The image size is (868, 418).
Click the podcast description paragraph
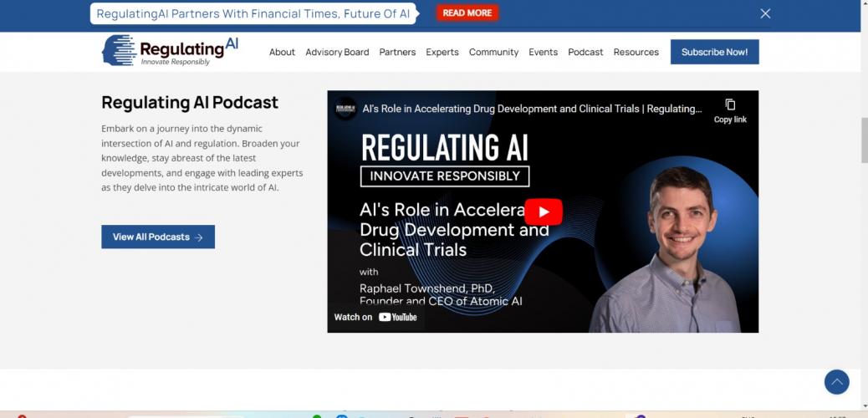pos(202,158)
